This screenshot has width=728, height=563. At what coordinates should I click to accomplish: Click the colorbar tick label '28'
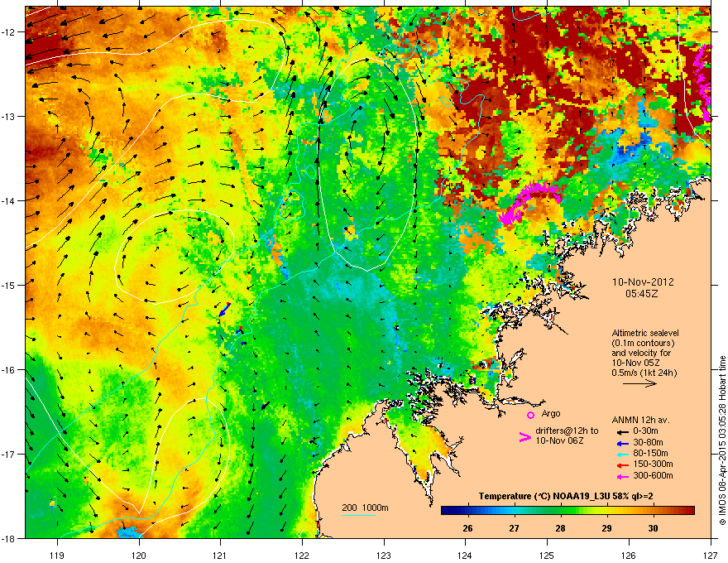tap(560, 528)
